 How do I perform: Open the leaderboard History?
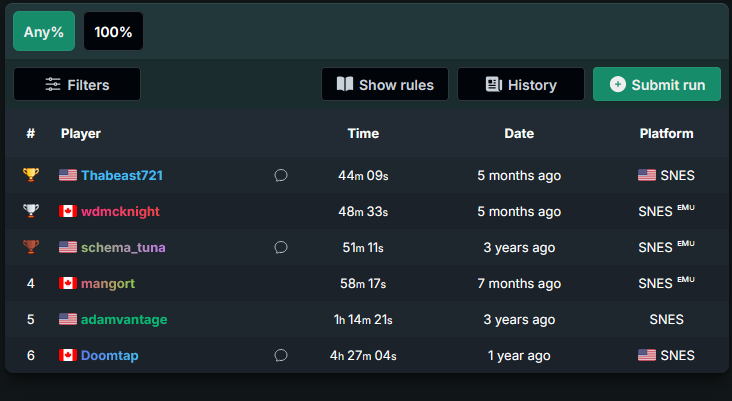pyautogui.click(x=521, y=84)
